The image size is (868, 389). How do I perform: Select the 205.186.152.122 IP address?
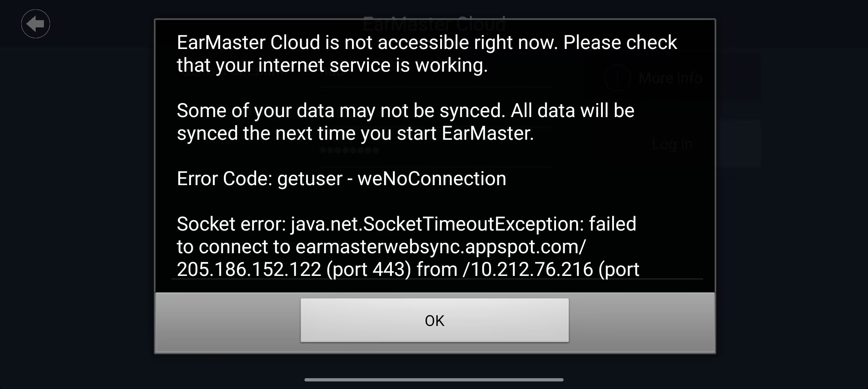(x=249, y=269)
